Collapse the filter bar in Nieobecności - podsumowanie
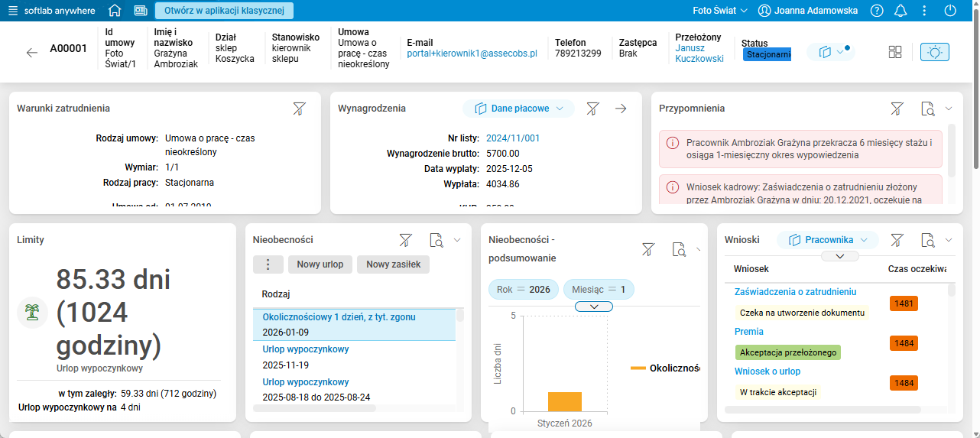The image size is (980, 438). pos(593,307)
